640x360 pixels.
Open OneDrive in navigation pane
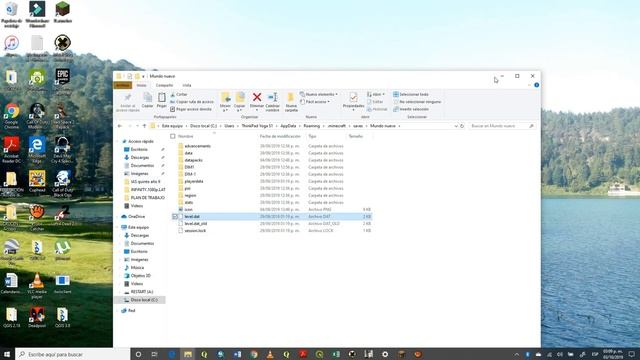(x=136, y=217)
